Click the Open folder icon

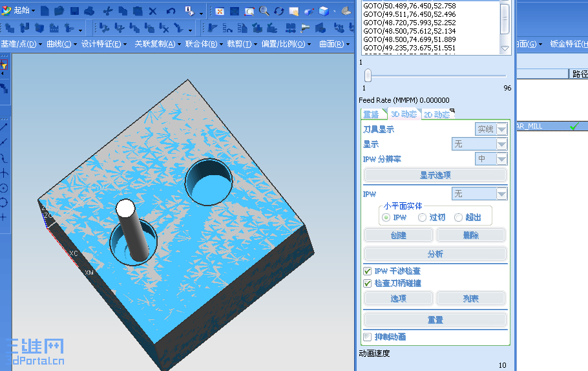(59, 11)
